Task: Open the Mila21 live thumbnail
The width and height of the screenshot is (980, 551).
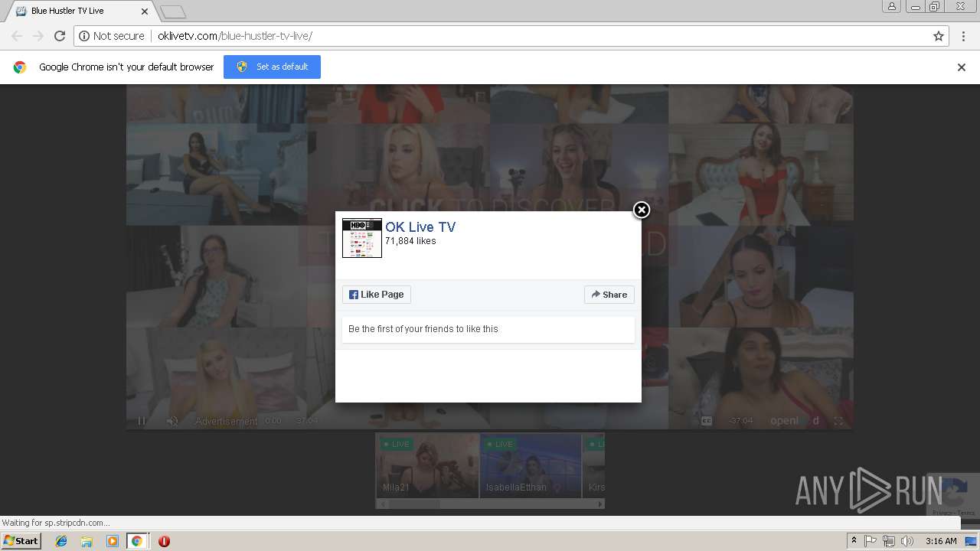Action: click(428, 466)
